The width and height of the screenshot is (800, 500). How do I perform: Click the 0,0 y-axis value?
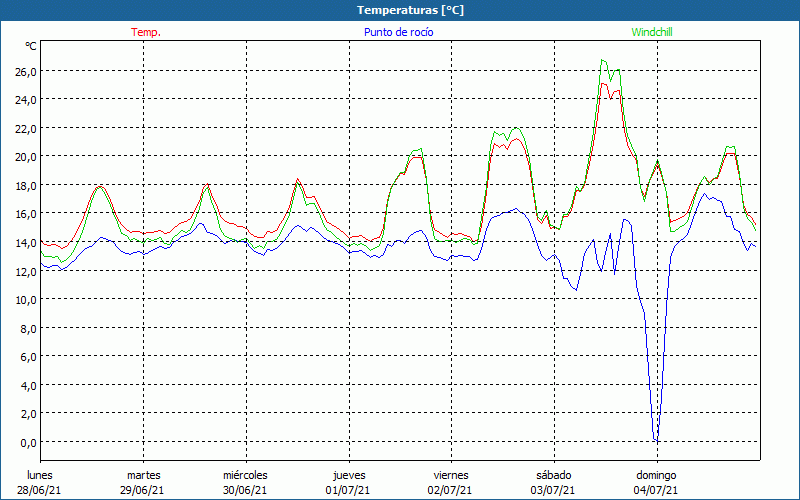point(28,443)
